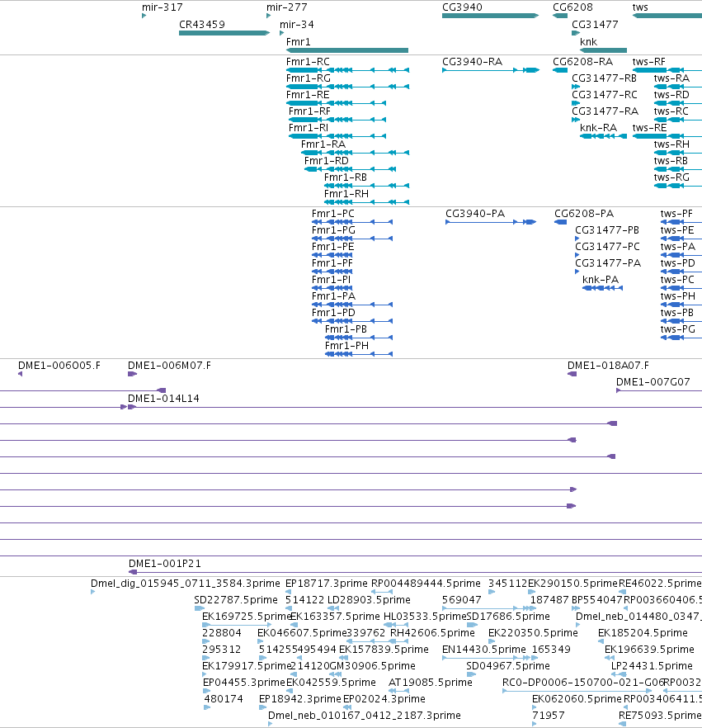This screenshot has width=702, height=728.
Task: Open the CG6208-RA transcript label
Action: 582,62
